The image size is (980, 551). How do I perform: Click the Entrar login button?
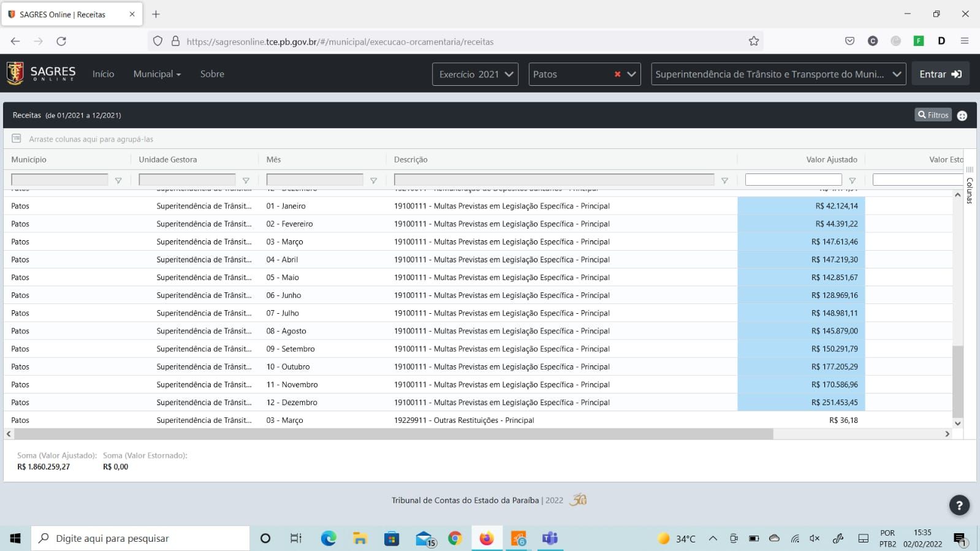pyautogui.click(x=940, y=74)
